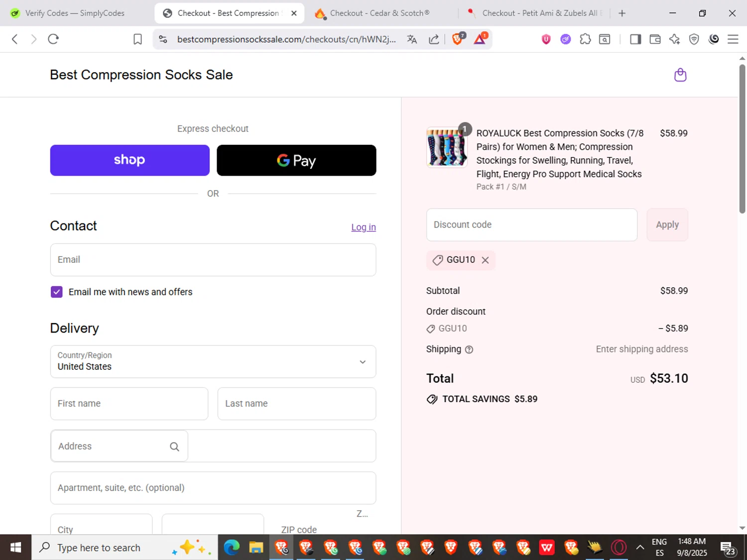The image size is (747, 560).
Task: Click the City field
Action: [x=102, y=525]
